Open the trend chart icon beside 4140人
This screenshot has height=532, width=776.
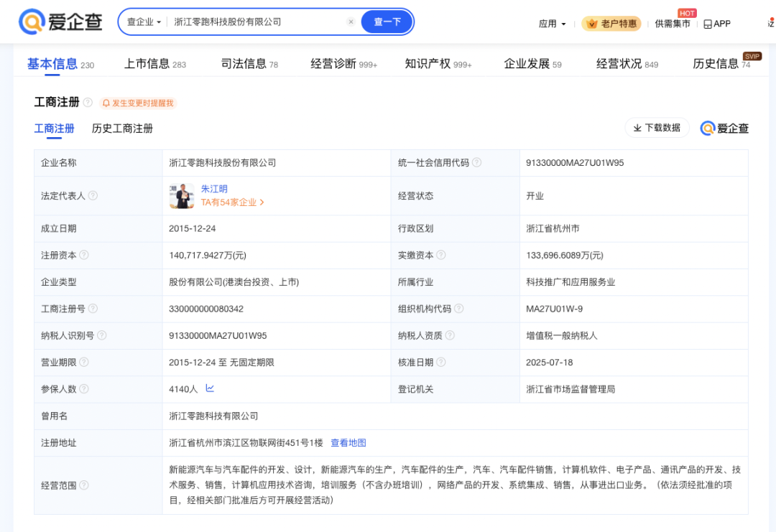[x=210, y=388]
